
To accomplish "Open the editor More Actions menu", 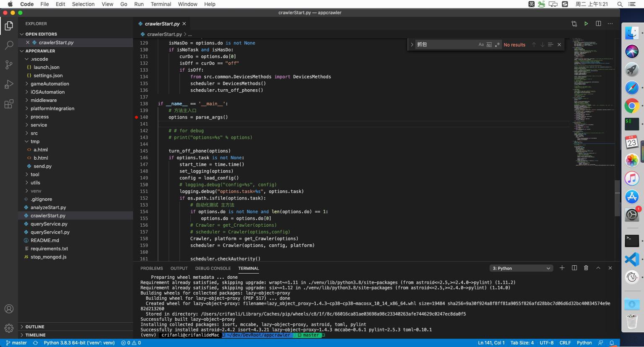I will point(610,24).
